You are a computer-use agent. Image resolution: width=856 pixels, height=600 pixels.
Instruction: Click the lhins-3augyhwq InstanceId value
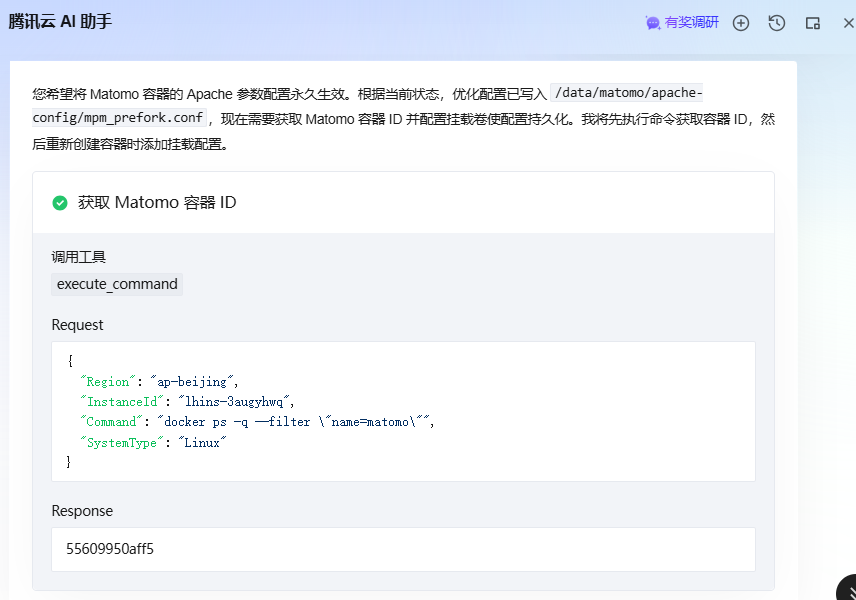(234, 402)
